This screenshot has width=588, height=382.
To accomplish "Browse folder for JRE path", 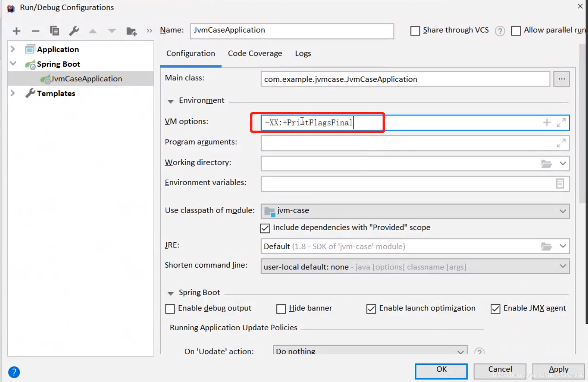I will tap(547, 246).
